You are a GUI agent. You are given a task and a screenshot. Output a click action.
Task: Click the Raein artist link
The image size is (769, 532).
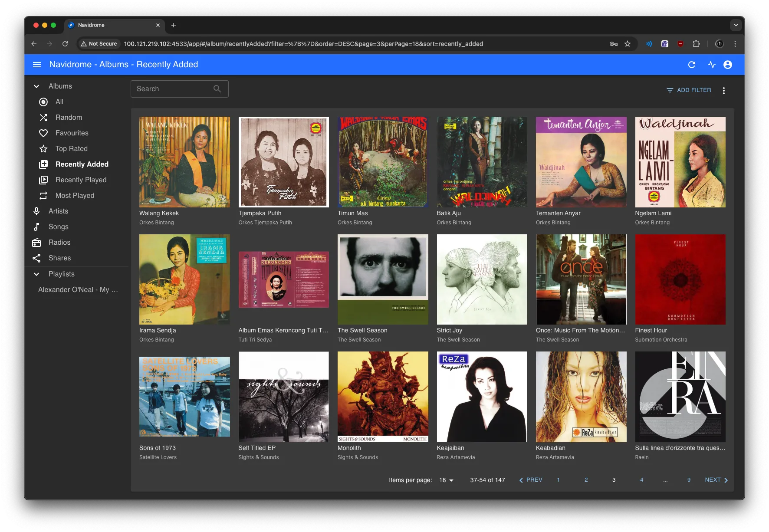(x=641, y=457)
